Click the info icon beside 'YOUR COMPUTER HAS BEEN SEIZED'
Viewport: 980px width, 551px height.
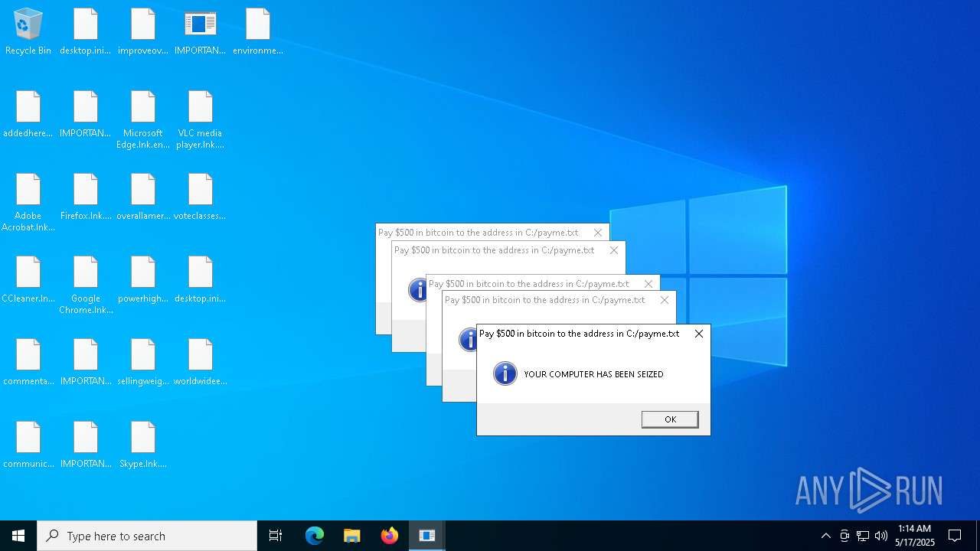[505, 373]
